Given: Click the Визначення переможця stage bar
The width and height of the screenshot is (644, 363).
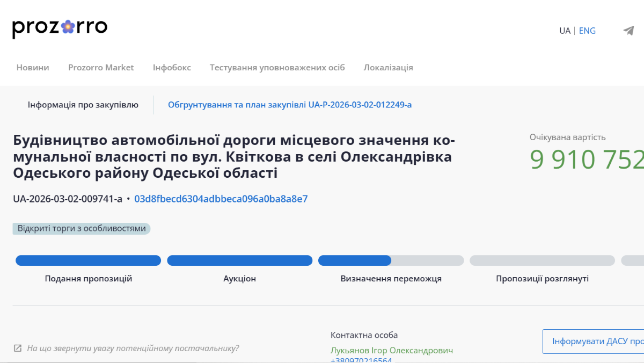Looking at the screenshot, I should click(391, 261).
